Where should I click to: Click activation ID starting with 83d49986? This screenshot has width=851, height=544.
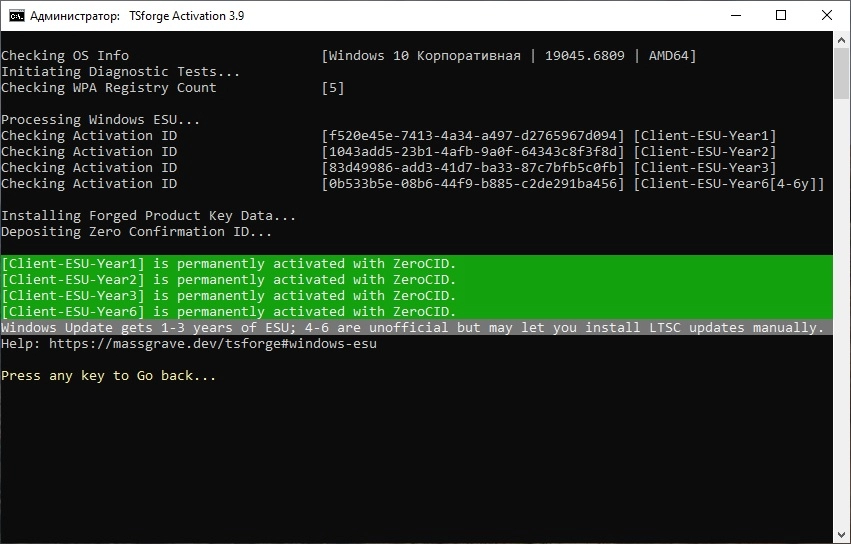(473, 168)
